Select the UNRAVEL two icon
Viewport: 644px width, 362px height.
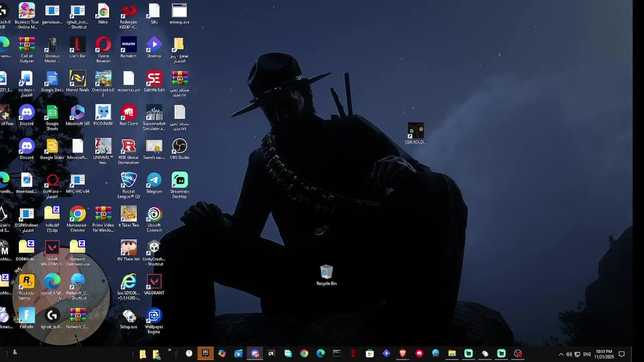(103, 151)
